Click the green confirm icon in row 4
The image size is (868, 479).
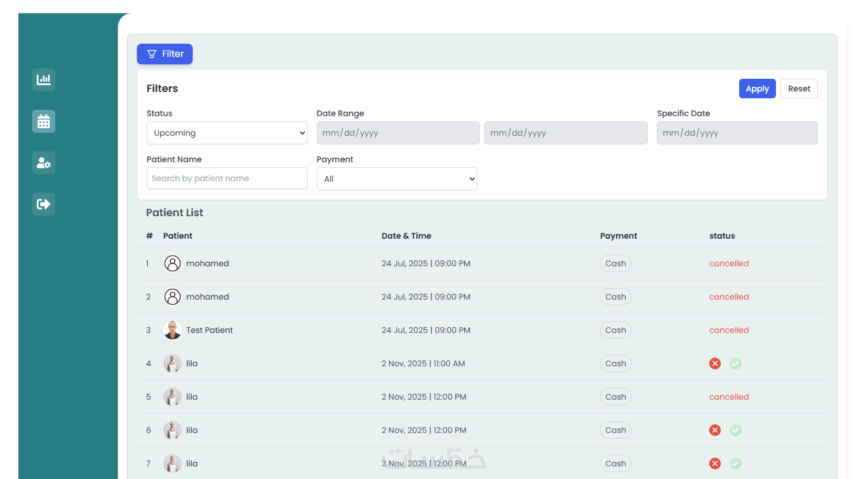[x=736, y=363]
